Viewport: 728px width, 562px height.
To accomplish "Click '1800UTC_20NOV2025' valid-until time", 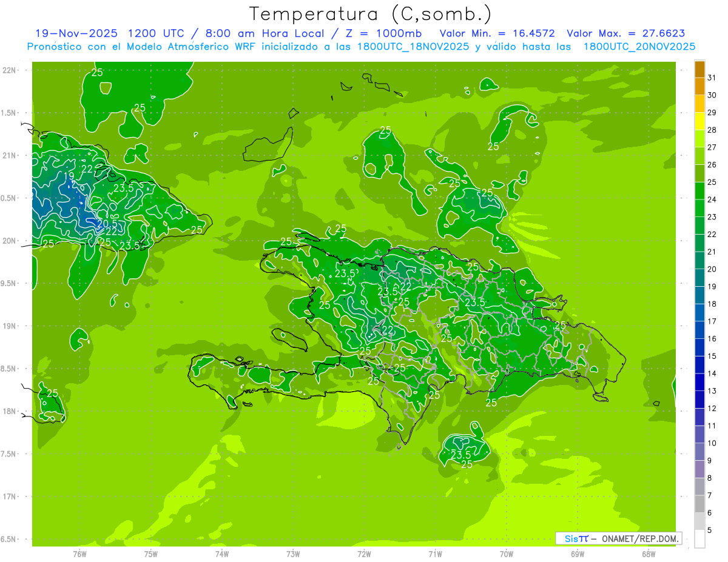I will [639, 46].
